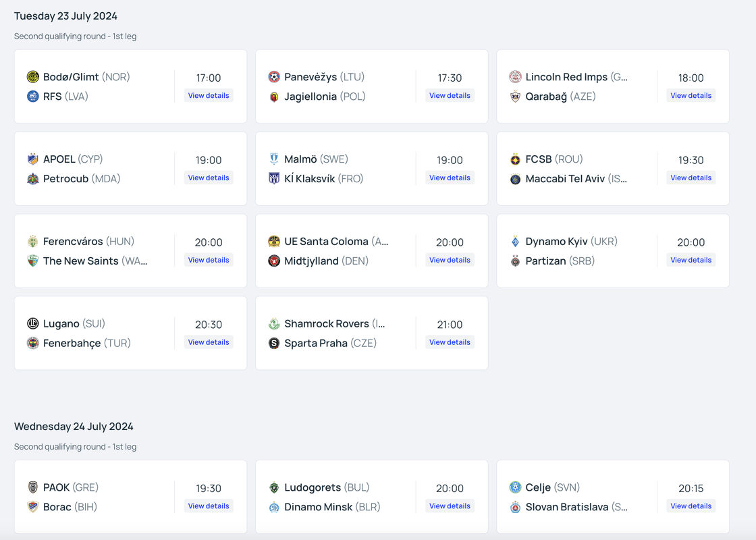This screenshot has height=540, width=756.
Task: Click the Jagiellonia team name
Action: pos(310,97)
